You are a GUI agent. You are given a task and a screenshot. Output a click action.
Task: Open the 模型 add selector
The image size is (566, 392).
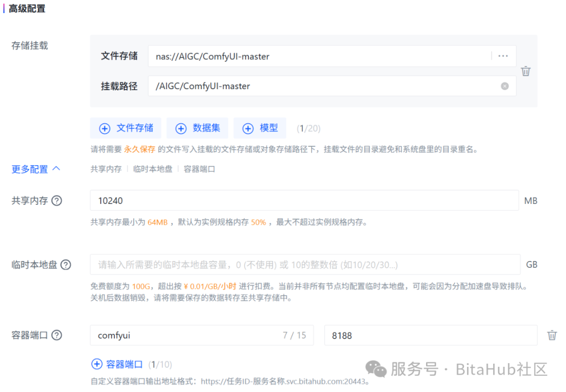pyautogui.click(x=259, y=128)
